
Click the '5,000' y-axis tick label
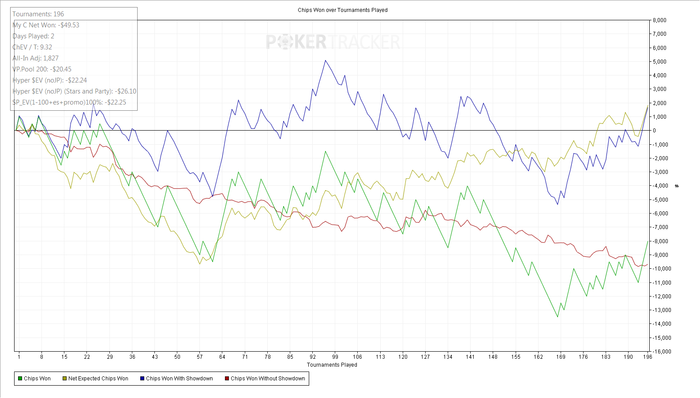(659, 62)
